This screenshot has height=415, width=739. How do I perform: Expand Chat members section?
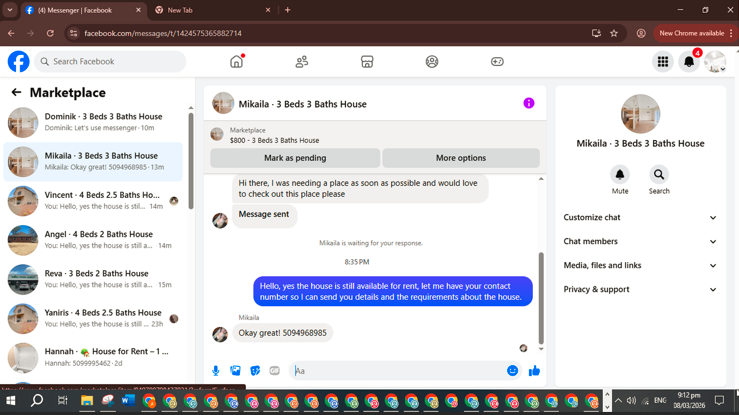(x=640, y=241)
